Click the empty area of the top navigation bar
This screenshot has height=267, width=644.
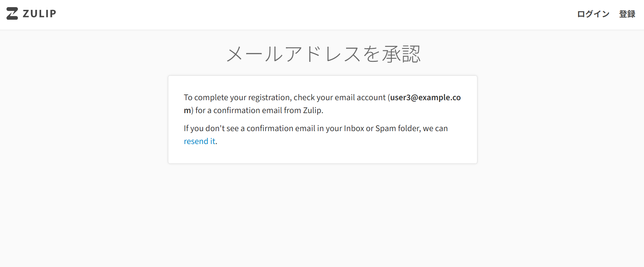(306, 14)
